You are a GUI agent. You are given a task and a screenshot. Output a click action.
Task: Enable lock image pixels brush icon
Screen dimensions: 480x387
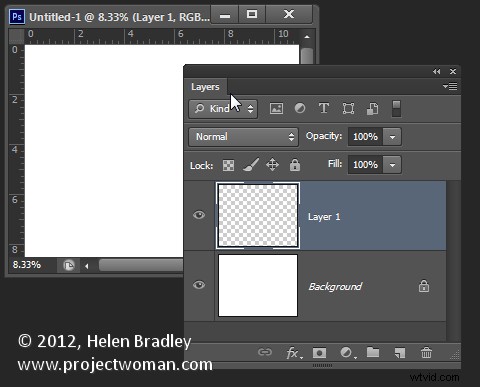(x=251, y=165)
